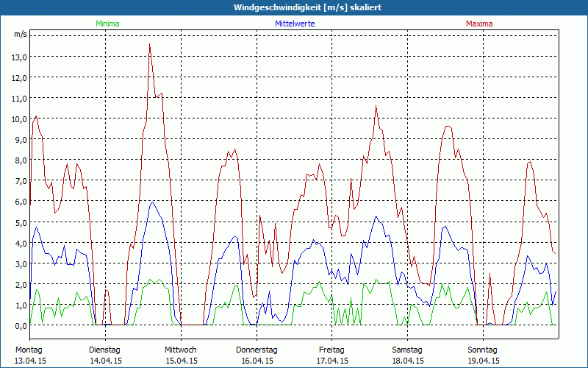Viewport: 588px width, 368px height.
Task: Click the 'Samstag' day label
Action: click(407, 350)
